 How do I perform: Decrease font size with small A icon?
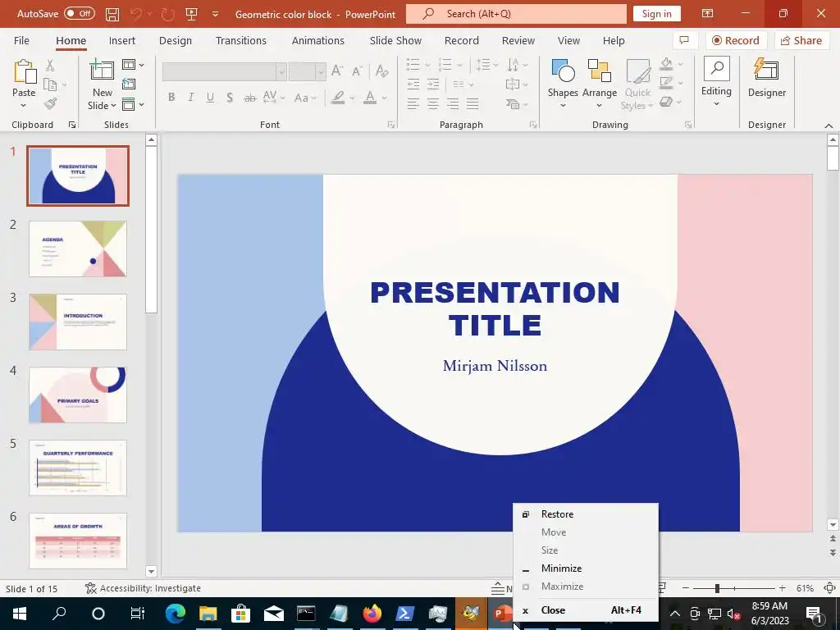point(358,71)
